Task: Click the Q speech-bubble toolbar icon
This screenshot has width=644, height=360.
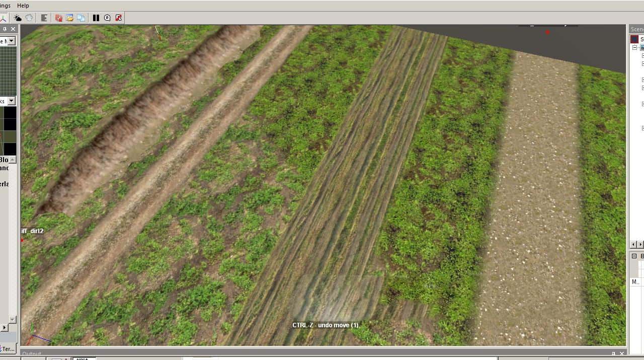Action: pos(107,18)
